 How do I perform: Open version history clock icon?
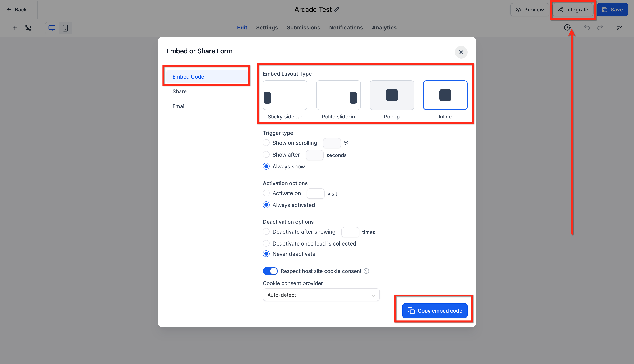click(x=567, y=28)
